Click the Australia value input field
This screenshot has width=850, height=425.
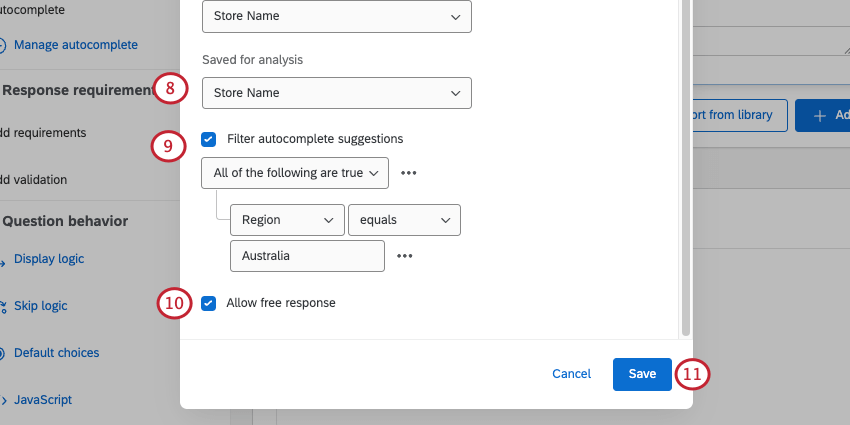(306, 256)
